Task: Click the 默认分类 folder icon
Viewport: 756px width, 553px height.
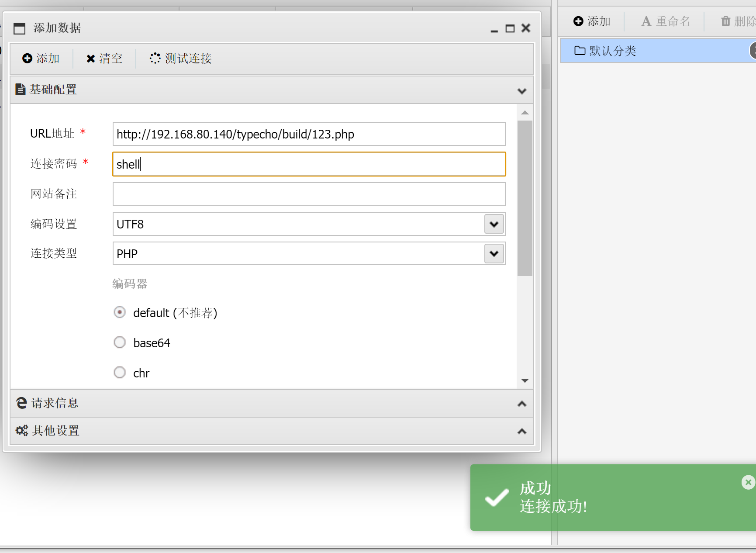Action: (580, 51)
